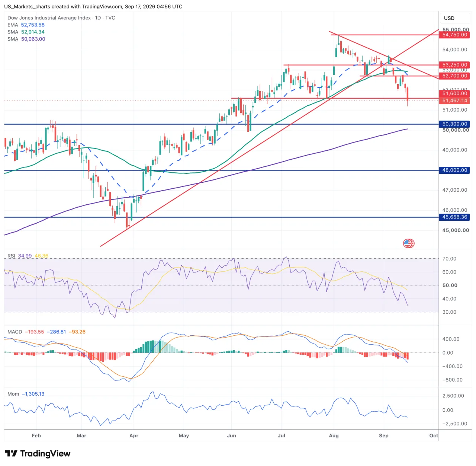Click the Jun label on the time axis
The width and height of the screenshot is (476, 466).
tap(232, 435)
